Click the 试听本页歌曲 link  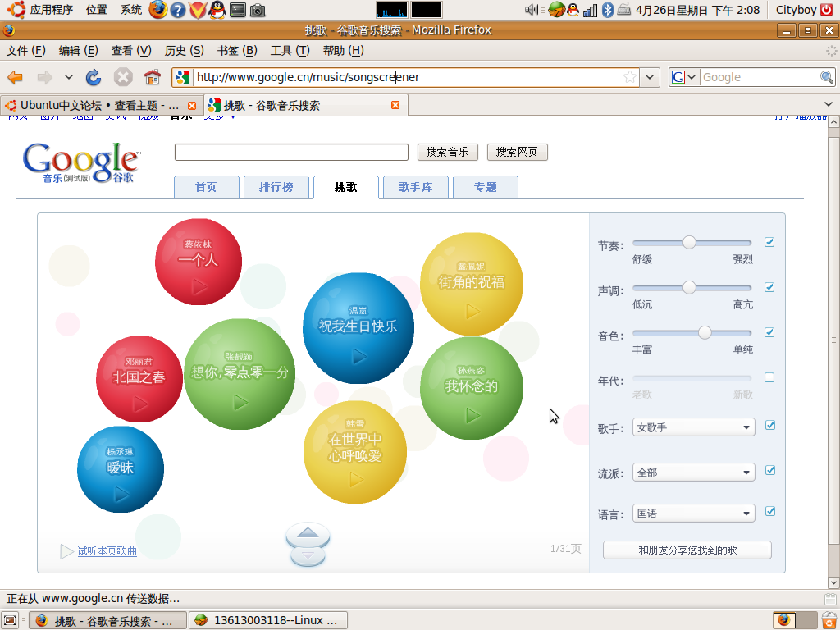pos(107,550)
